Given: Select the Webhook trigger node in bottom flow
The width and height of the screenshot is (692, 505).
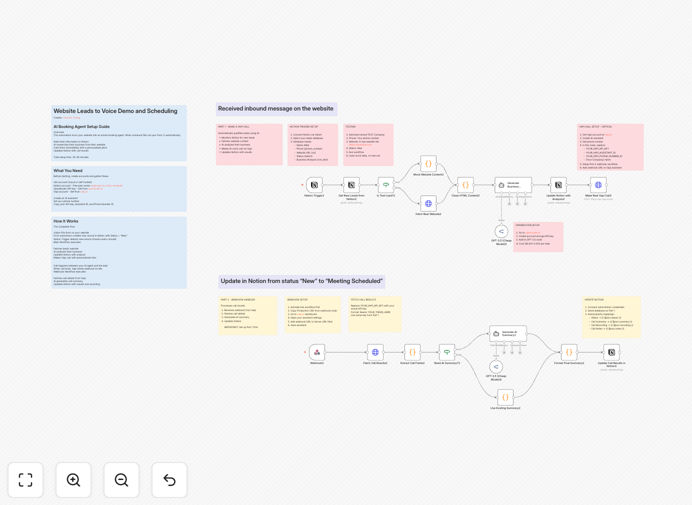Looking at the screenshot, I should pos(317,352).
